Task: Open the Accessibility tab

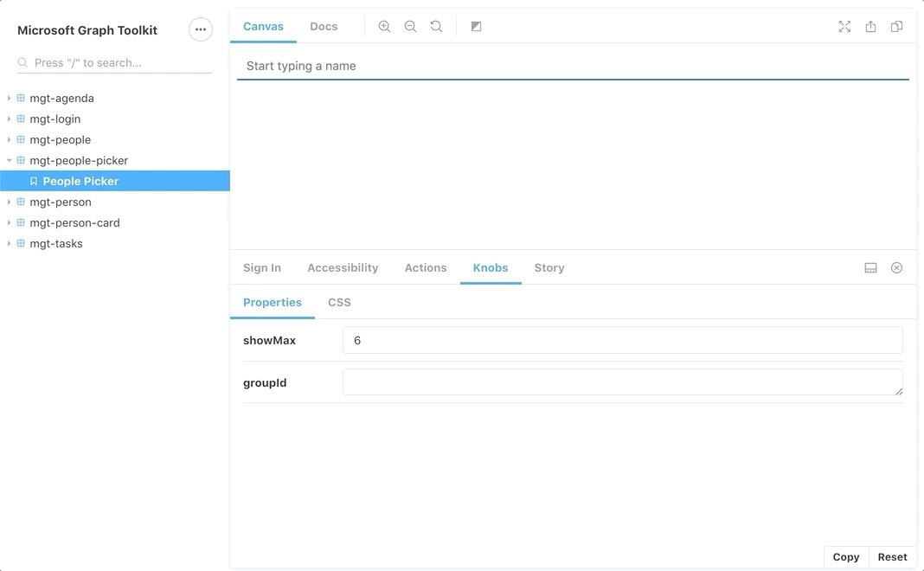Action: coord(343,268)
